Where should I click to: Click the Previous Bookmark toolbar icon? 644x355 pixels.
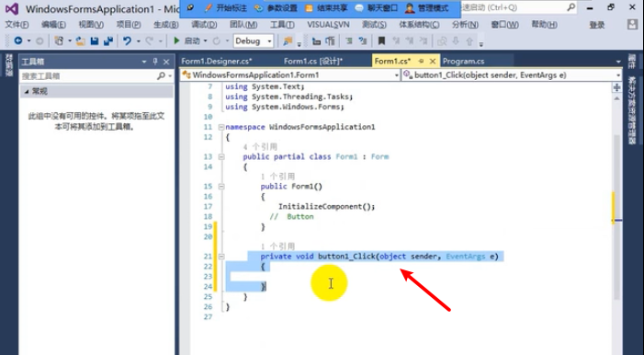coord(396,40)
